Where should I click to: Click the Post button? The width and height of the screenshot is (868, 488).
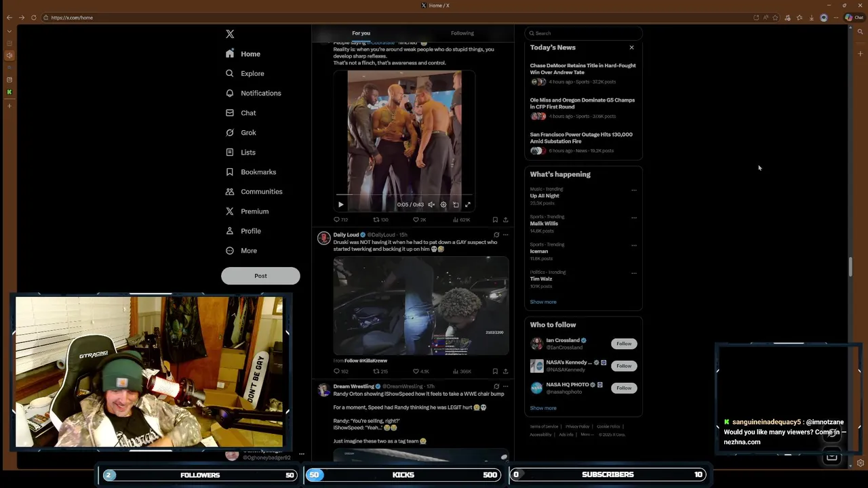pyautogui.click(x=260, y=276)
